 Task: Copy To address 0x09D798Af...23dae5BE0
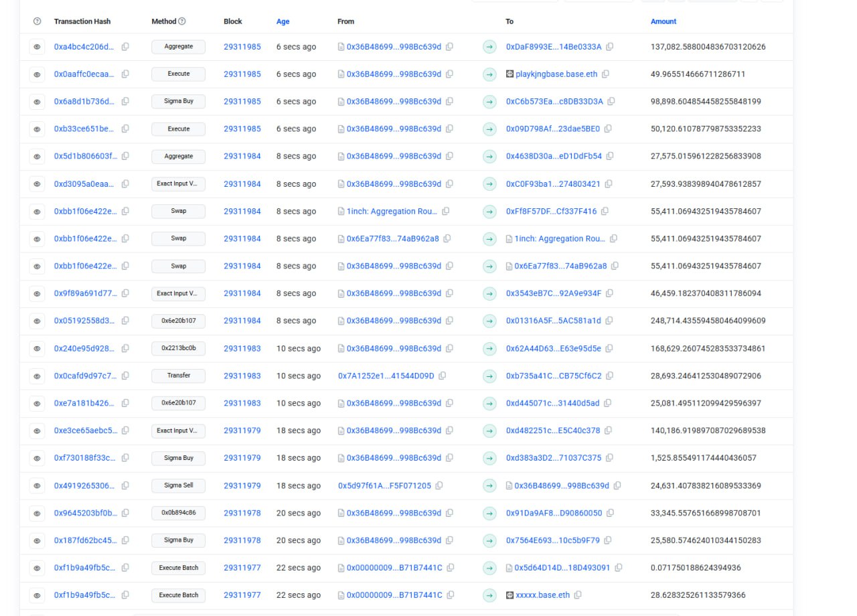tap(609, 129)
